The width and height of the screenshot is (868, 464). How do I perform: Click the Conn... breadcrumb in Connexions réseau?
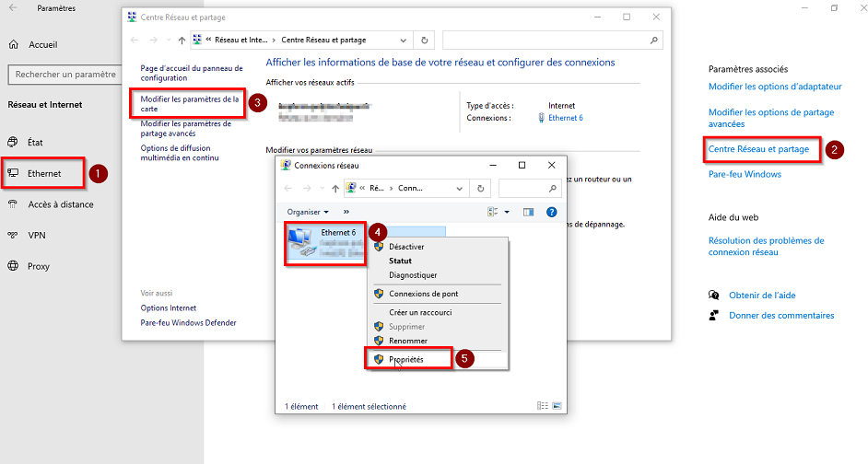tap(410, 188)
